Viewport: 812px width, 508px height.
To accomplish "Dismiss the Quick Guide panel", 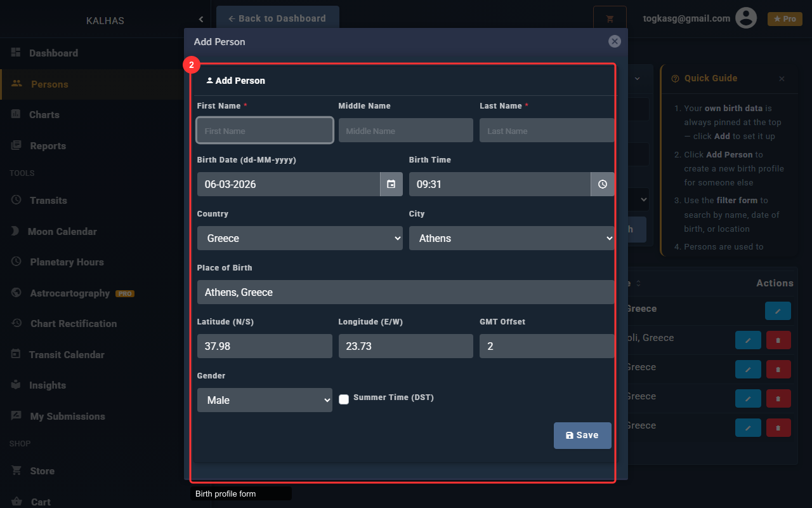I will (782, 79).
